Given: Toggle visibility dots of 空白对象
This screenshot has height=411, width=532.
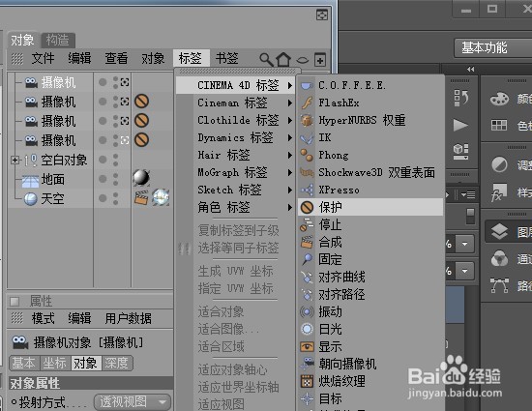Looking at the screenshot, I should [116, 160].
